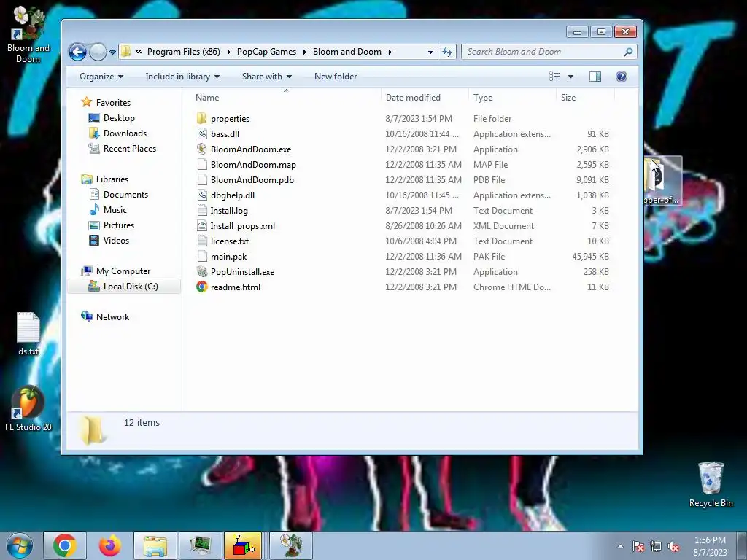Open Favorites in navigation pane
747x560 pixels.
pos(113,102)
